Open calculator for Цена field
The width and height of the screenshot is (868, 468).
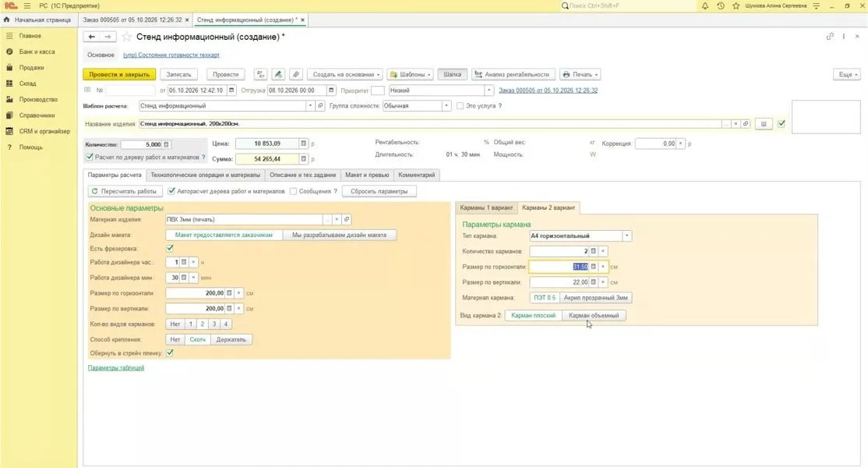tap(303, 144)
